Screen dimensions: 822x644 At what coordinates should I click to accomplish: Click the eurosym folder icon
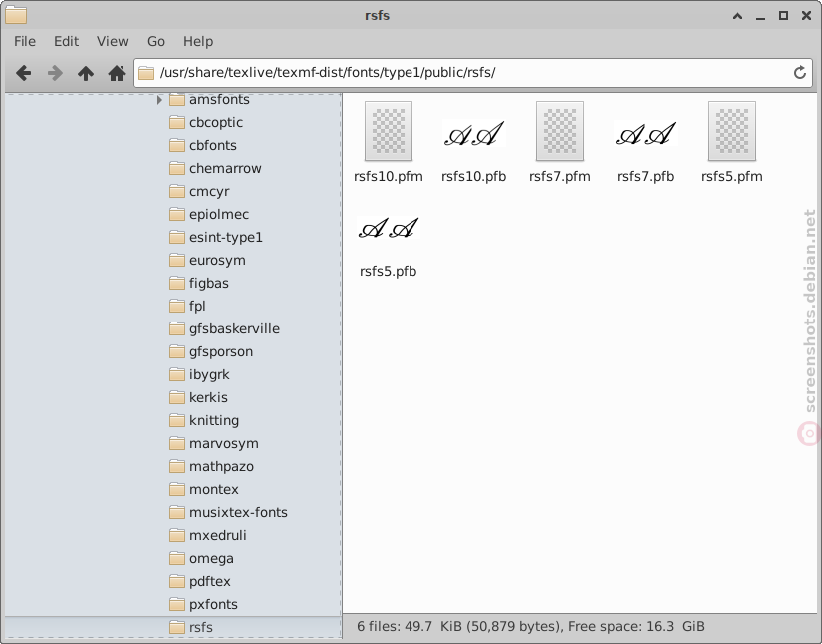(x=177, y=261)
